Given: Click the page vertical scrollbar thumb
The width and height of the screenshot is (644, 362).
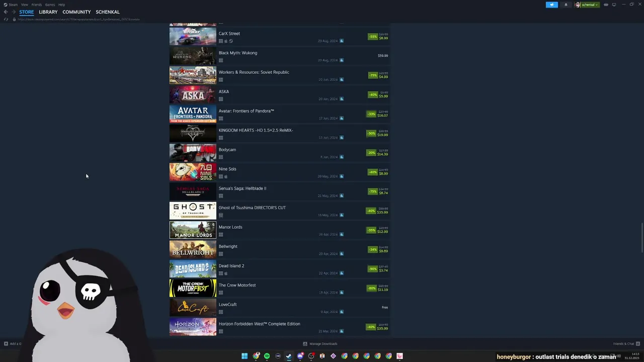Looking at the screenshot, I should (642, 238).
